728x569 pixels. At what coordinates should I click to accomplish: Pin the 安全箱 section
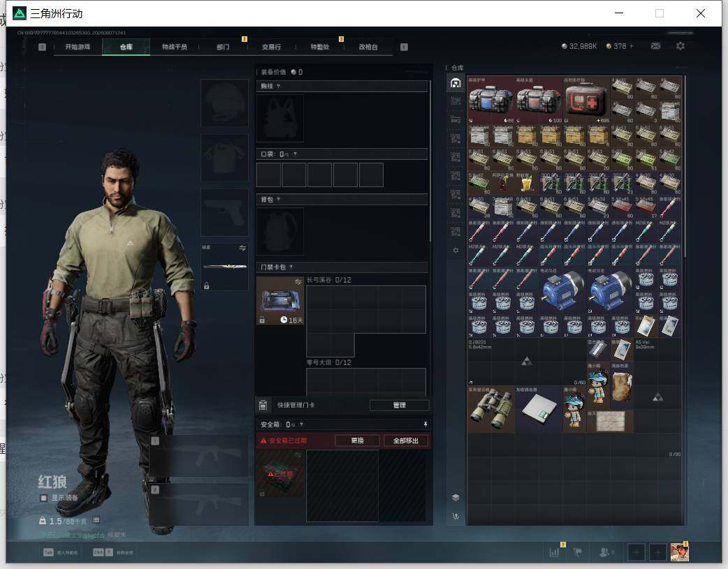click(x=425, y=424)
